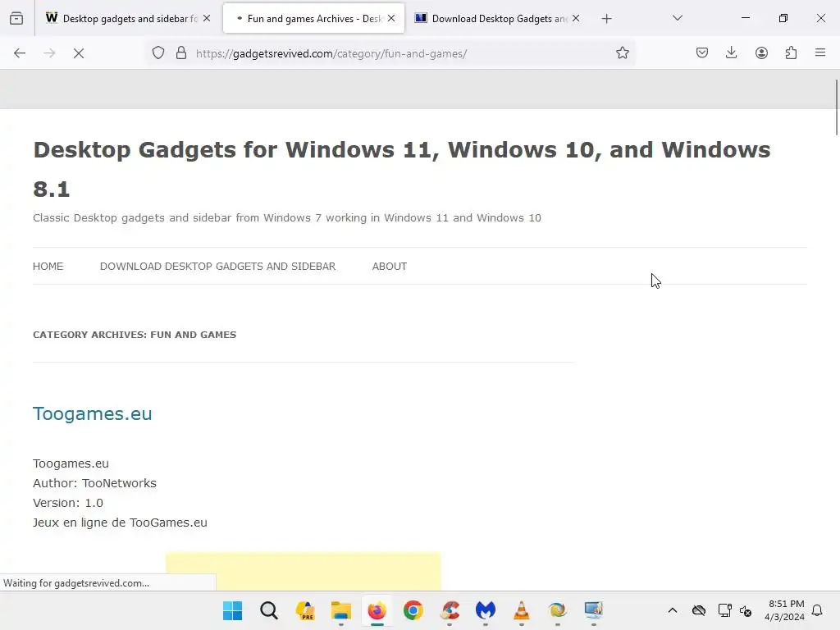Viewport: 840px width, 630px height.
Task: Open Firefox application hamburger menu
Action: tap(820, 52)
